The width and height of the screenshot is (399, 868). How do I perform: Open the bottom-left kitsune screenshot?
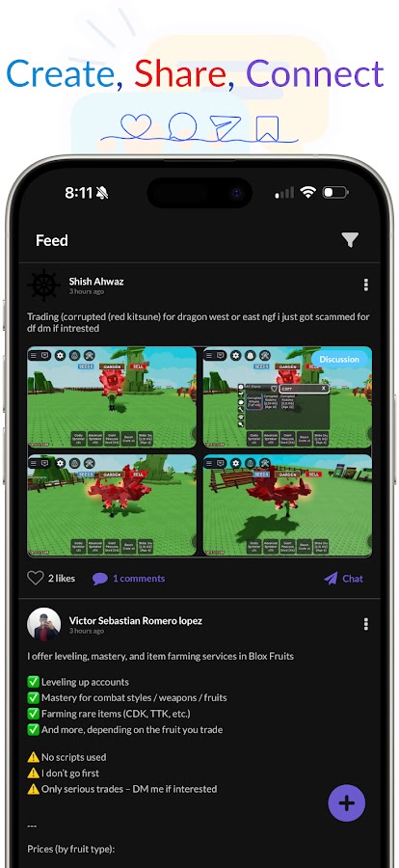coord(112,504)
